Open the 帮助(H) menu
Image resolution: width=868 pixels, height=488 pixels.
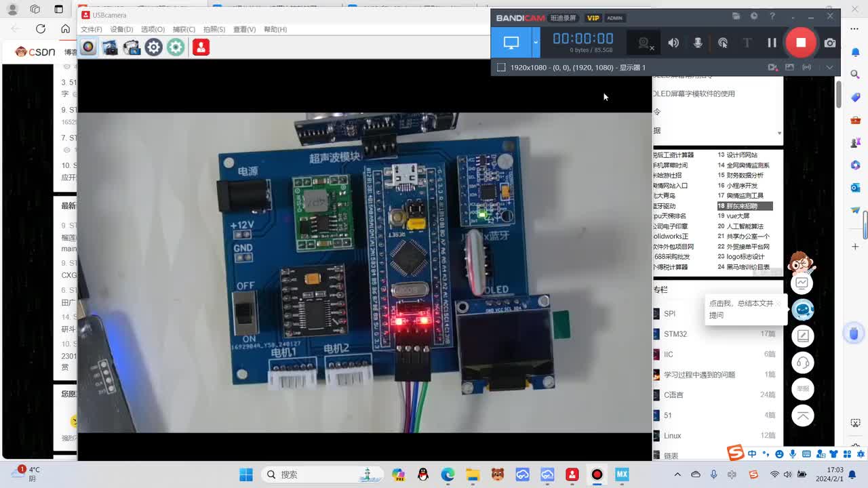click(275, 30)
